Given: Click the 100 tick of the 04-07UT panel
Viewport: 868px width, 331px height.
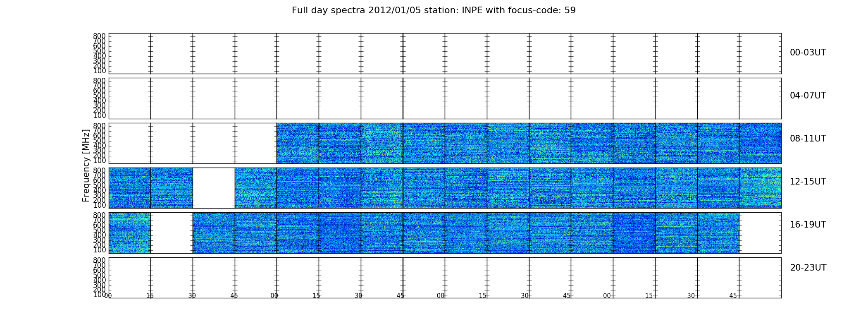Looking at the screenshot, I should (x=99, y=115).
